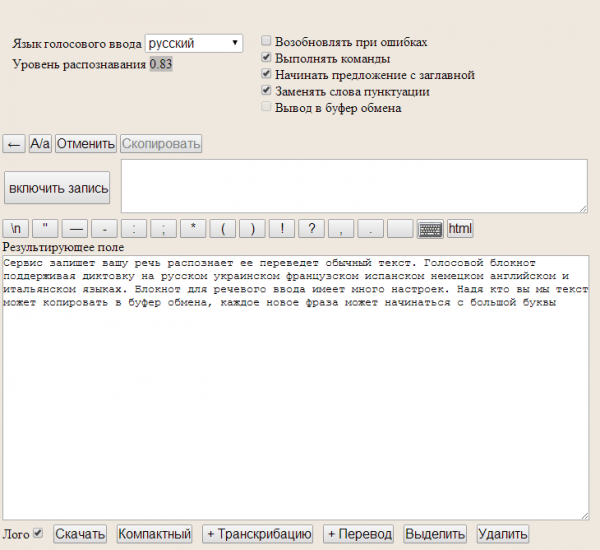The height and width of the screenshot is (550, 600).
Task: Toggle "Заменять слова пунктуации" checkbox
Action: click(x=266, y=91)
